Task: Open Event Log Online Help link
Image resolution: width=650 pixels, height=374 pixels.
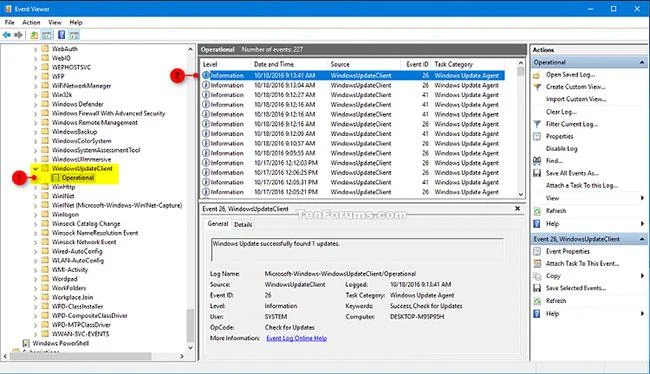Action: [296, 338]
